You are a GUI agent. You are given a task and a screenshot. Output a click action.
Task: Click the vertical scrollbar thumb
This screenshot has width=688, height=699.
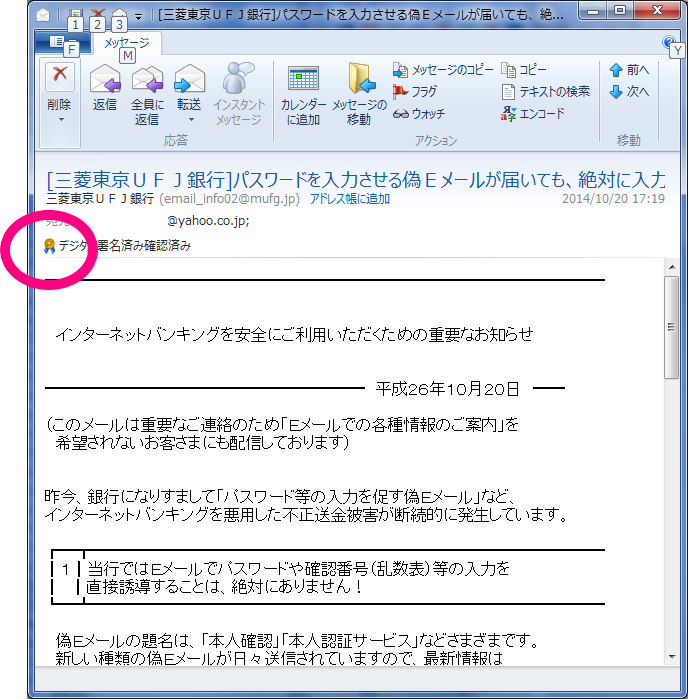click(x=672, y=327)
